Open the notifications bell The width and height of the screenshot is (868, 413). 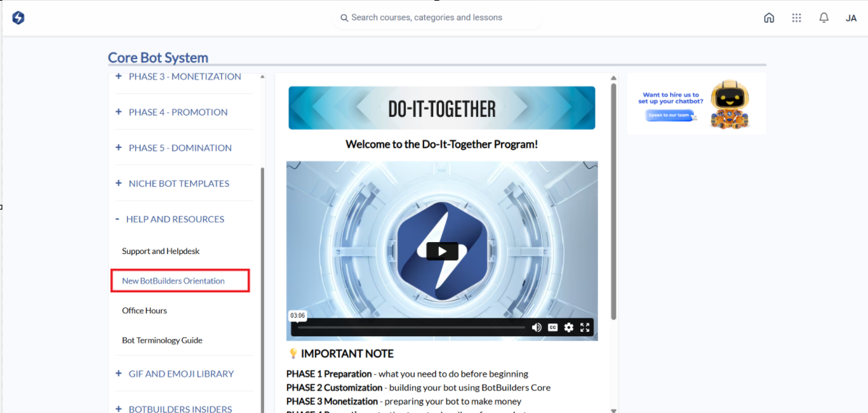[x=824, y=18]
